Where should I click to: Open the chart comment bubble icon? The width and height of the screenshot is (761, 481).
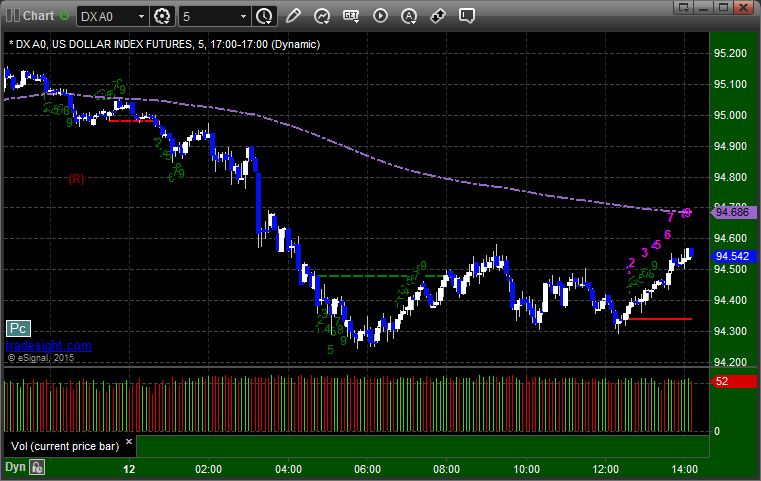pos(466,16)
